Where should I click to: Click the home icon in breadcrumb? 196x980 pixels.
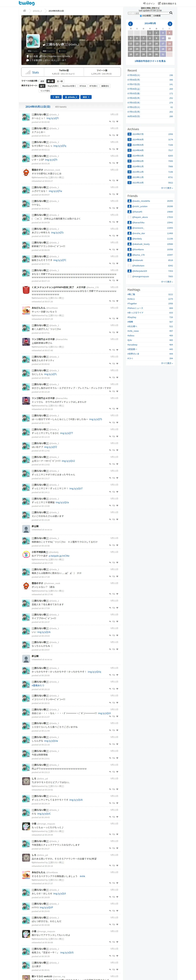point(24,11)
